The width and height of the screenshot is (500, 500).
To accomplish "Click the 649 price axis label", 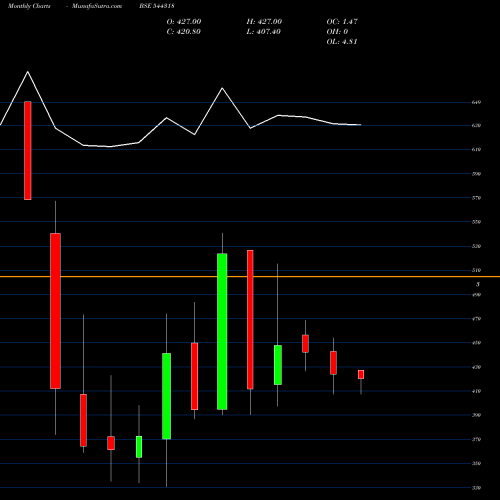I will pos(476,102).
